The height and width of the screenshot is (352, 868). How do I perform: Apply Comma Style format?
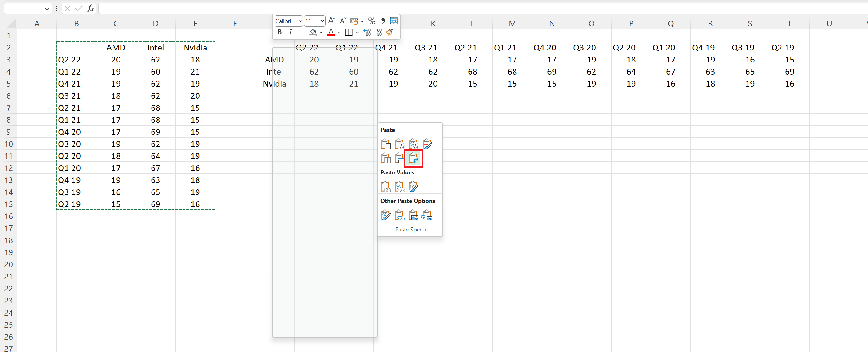pos(383,21)
